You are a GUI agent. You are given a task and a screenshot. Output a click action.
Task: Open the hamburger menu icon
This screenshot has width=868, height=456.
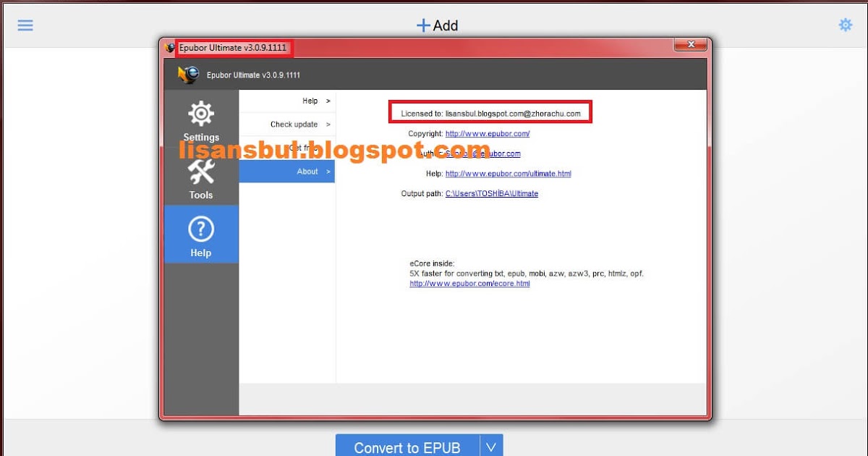[x=25, y=25]
